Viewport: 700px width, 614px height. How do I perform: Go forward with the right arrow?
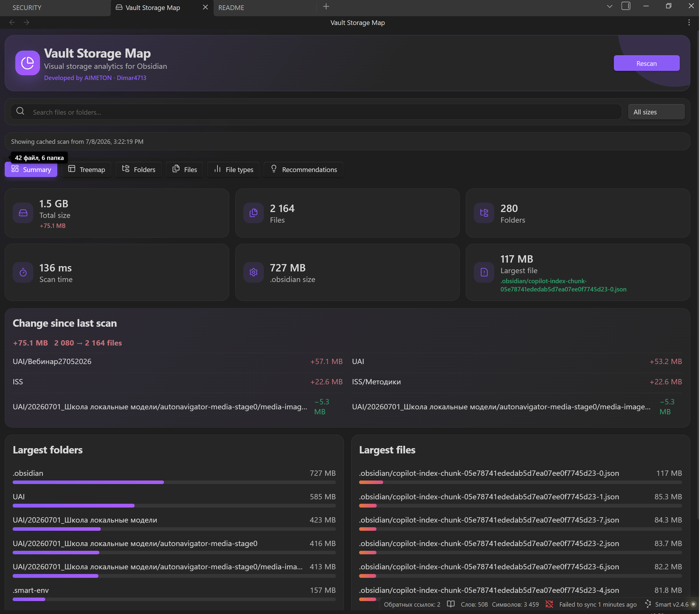26,22
